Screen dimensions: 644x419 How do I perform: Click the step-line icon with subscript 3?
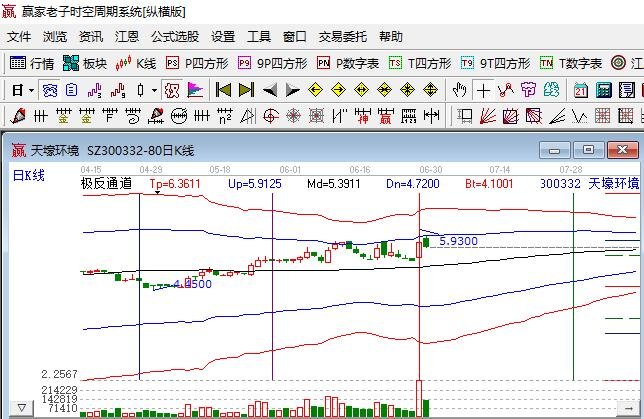coord(95,90)
